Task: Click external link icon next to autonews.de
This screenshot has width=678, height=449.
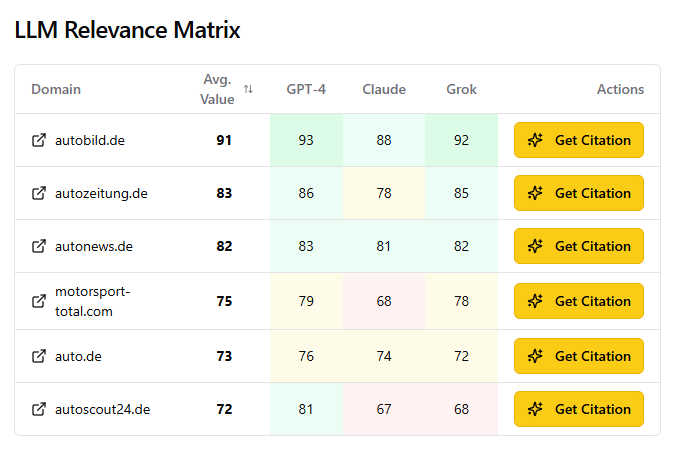Action: pyautogui.click(x=39, y=246)
